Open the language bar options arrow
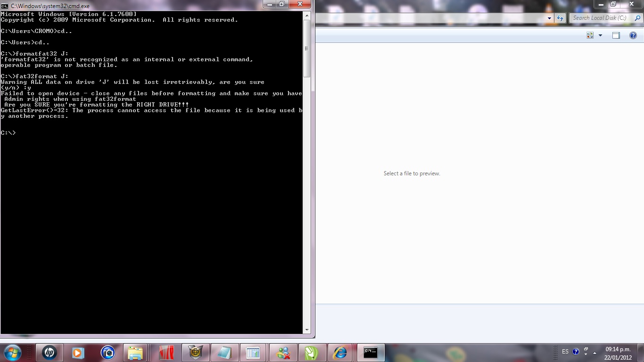The image size is (644, 362). tap(586, 354)
